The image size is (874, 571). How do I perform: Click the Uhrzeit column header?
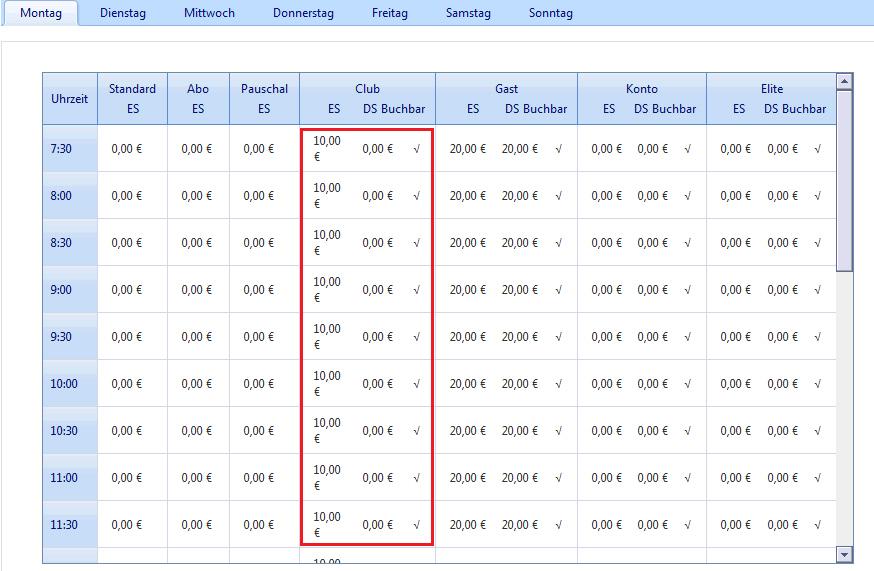(x=70, y=99)
